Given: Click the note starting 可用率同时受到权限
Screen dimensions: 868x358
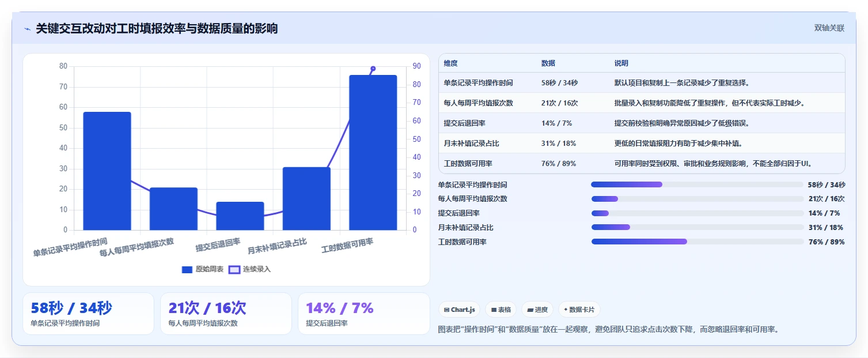Looking at the screenshot, I should pos(714,164).
